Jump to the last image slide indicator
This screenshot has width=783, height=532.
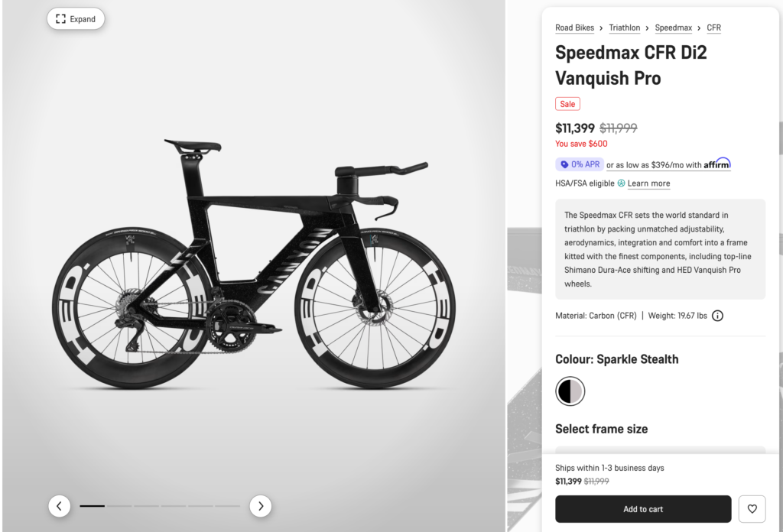point(228,506)
